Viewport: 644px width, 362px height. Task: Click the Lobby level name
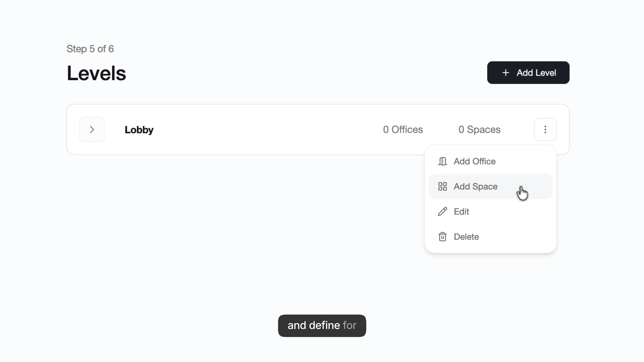pos(139,130)
